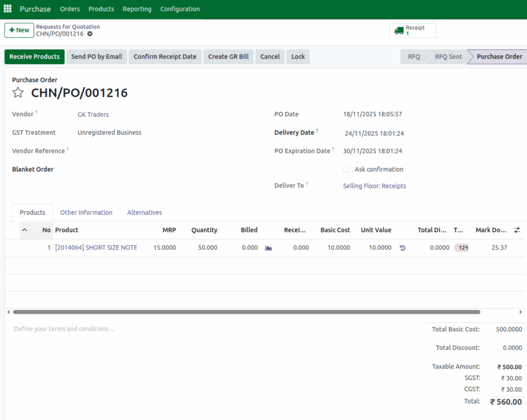The image size is (527, 420).
Task: Open the analysis chart icon in Billed column
Action: point(268,248)
